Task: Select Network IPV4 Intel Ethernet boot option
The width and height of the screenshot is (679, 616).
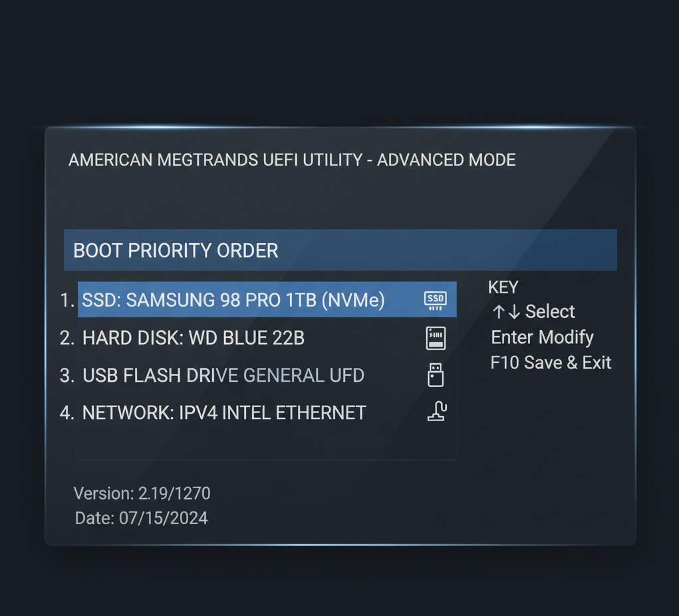Action: pos(267,412)
